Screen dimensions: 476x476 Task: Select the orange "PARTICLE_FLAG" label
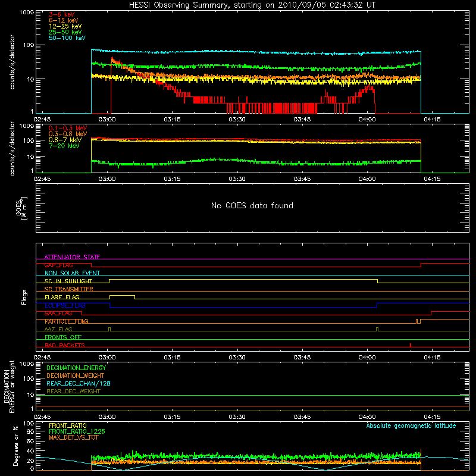coord(67,321)
